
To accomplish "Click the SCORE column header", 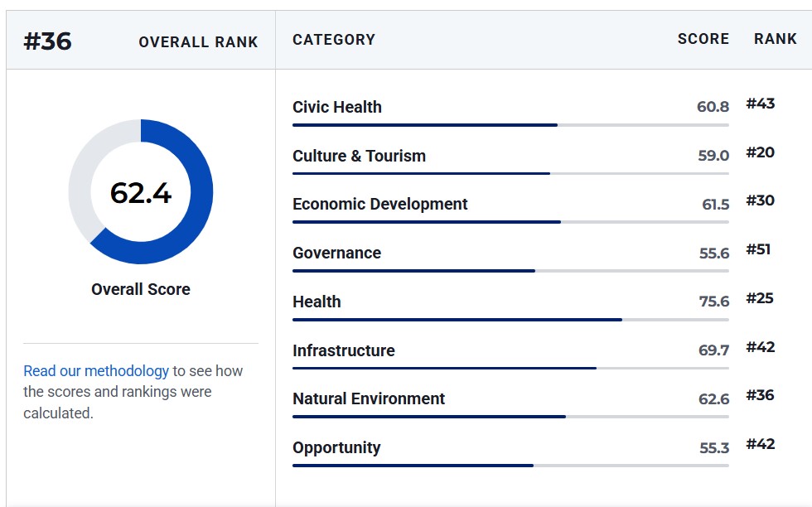I will point(703,39).
